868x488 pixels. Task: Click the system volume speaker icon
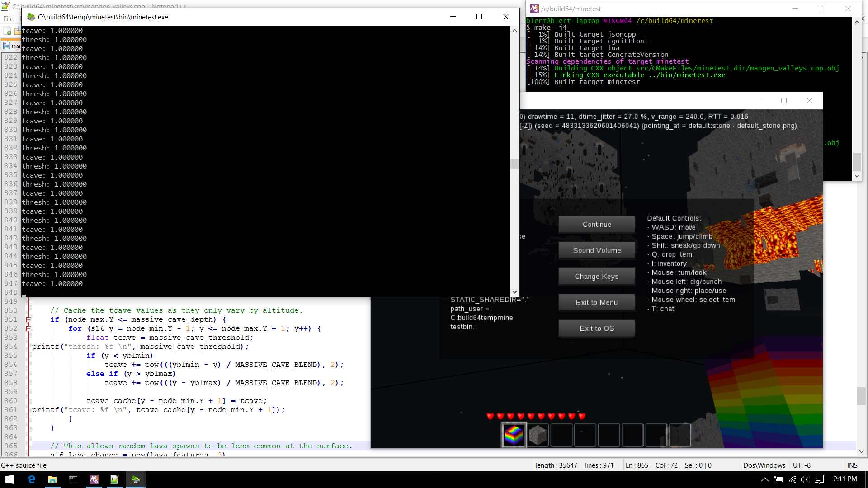pos(805,479)
